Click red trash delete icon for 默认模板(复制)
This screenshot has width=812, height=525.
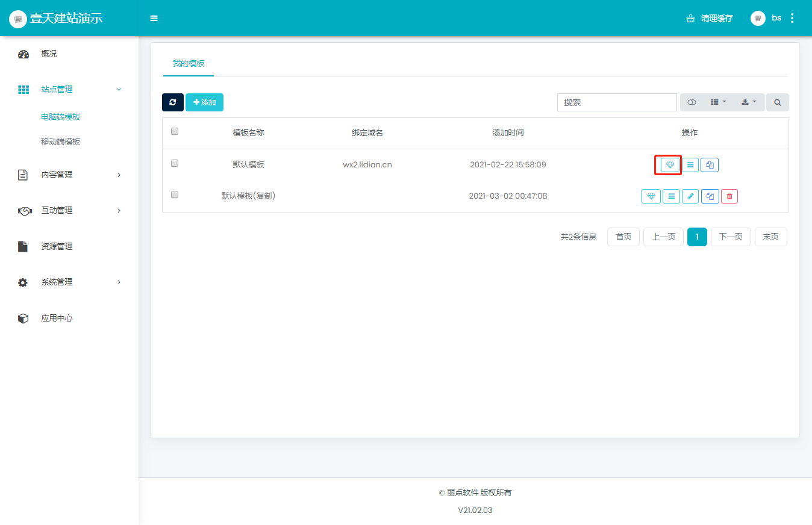729,196
